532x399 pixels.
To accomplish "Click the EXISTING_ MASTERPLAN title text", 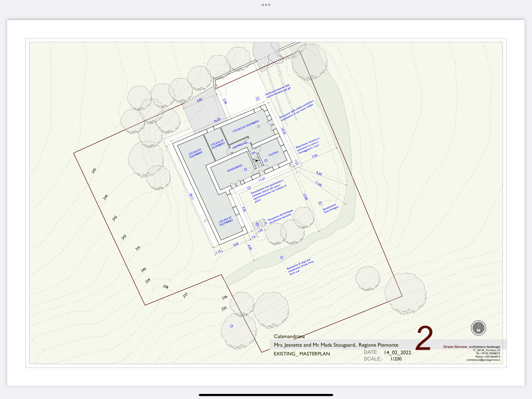I will click(x=302, y=354).
